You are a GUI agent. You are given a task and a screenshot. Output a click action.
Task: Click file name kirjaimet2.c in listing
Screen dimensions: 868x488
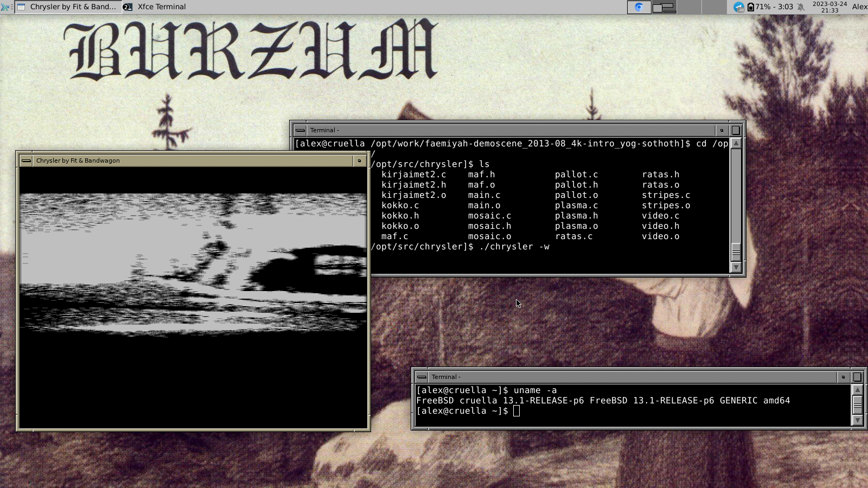click(413, 175)
